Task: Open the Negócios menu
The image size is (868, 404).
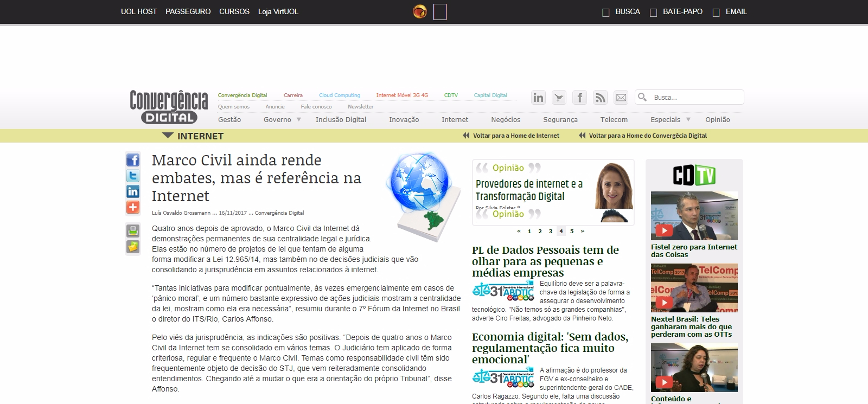Action: [x=506, y=119]
